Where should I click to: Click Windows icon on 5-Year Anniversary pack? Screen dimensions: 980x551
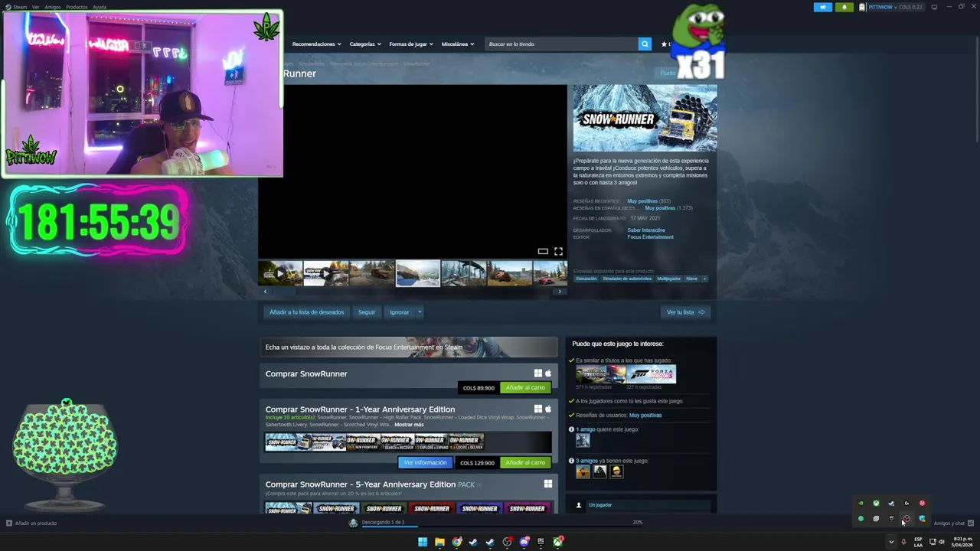547,484
